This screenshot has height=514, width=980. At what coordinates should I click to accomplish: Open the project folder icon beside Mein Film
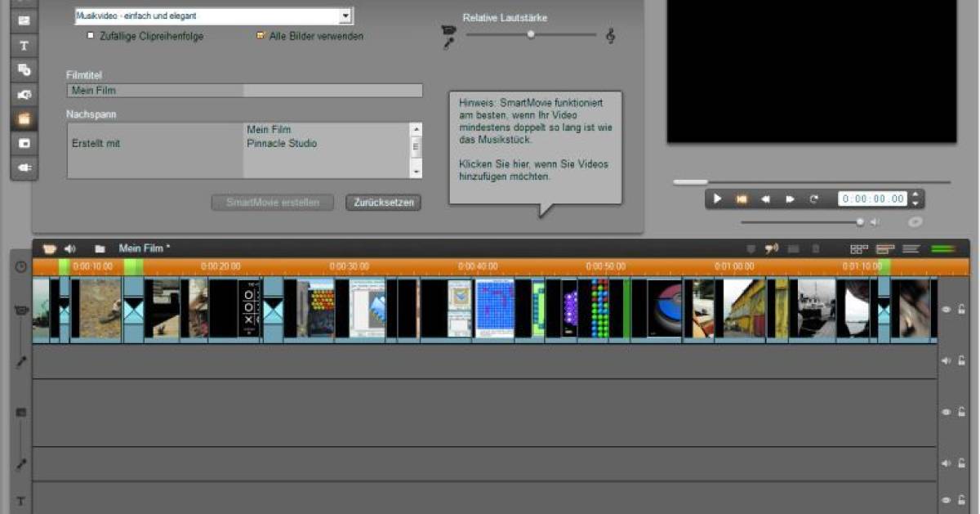click(100, 248)
